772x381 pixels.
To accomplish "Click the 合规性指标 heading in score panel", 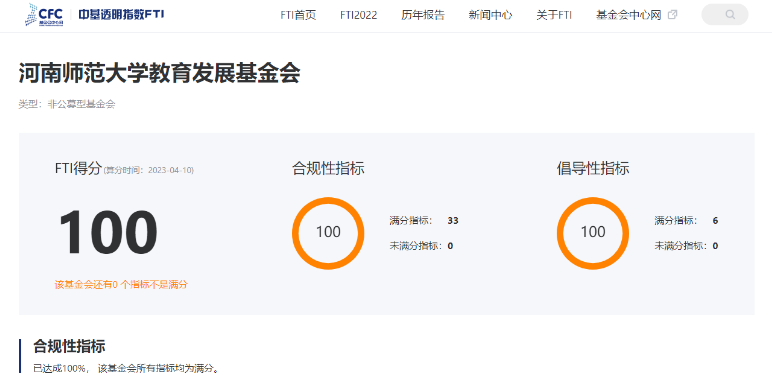I will coord(328,168).
